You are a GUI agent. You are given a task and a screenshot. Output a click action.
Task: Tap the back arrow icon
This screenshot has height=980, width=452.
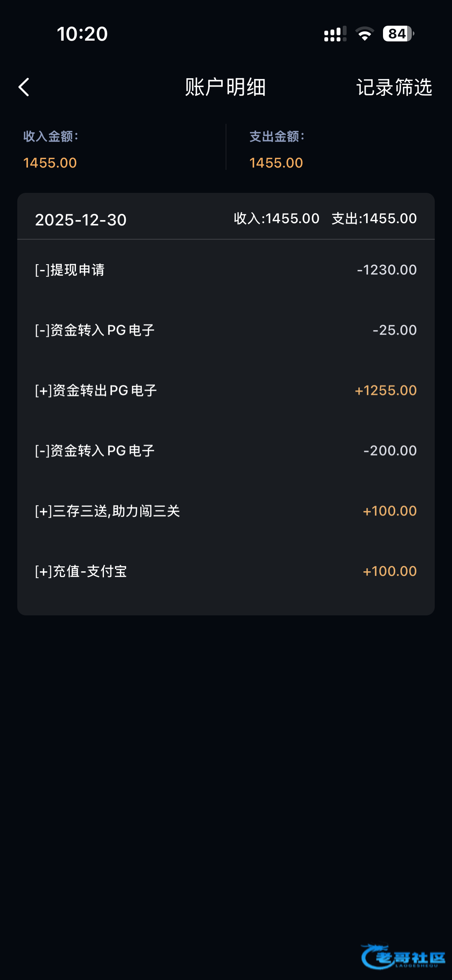24,87
